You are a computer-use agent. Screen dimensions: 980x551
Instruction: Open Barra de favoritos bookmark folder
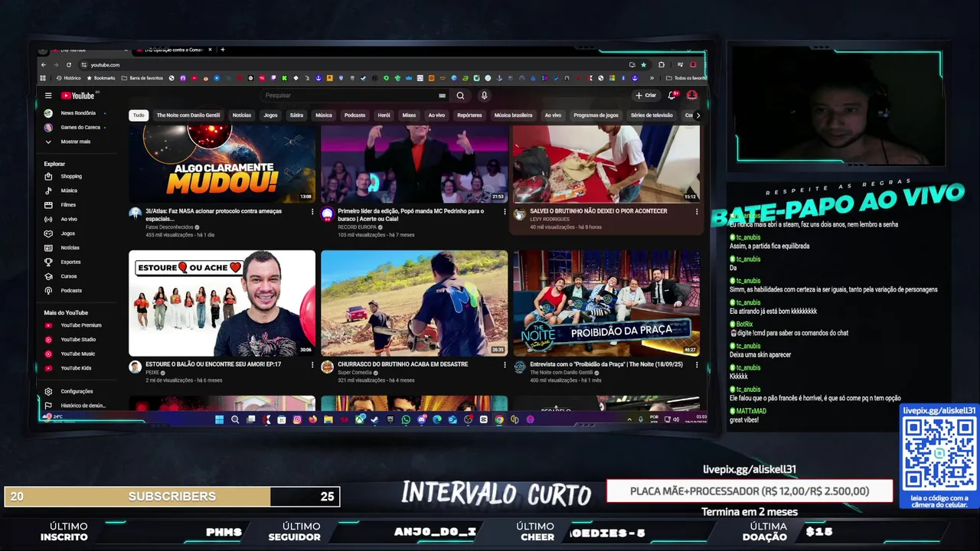tap(142, 78)
